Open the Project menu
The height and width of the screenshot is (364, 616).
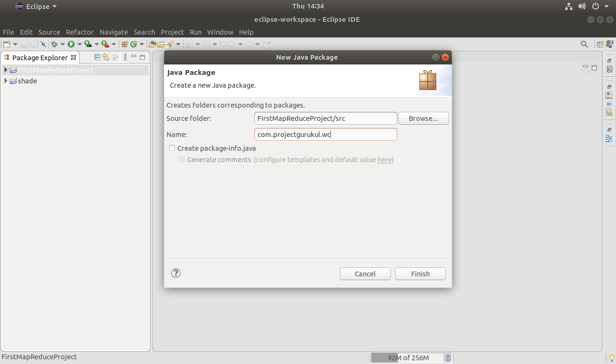click(x=172, y=32)
